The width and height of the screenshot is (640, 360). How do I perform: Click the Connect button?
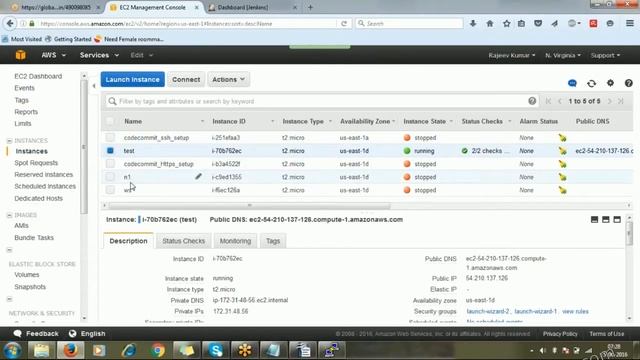pos(186,79)
